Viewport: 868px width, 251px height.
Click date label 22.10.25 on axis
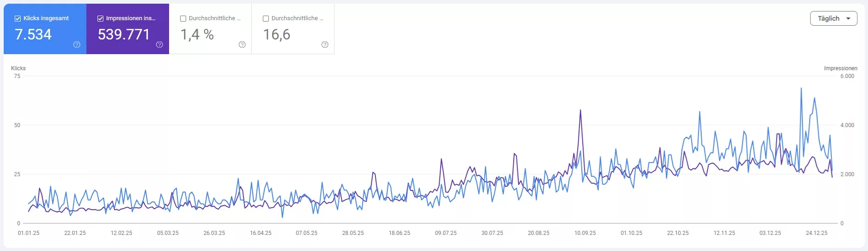[678, 233]
